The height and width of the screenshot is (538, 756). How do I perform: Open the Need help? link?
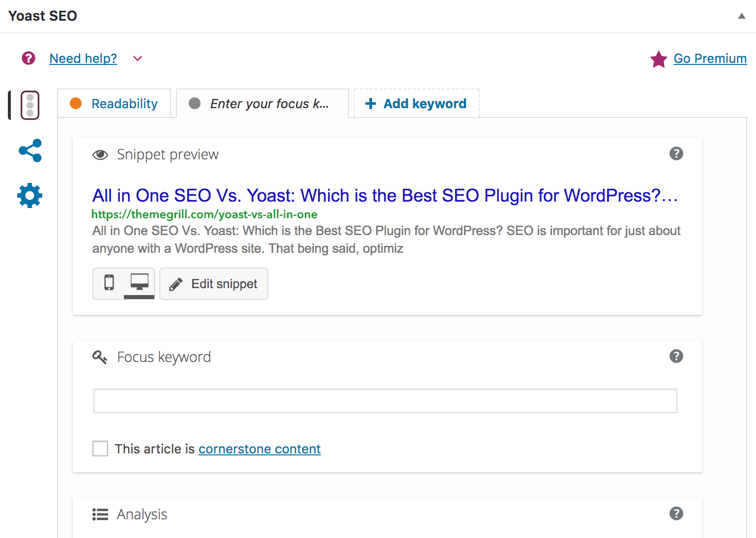click(x=83, y=59)
